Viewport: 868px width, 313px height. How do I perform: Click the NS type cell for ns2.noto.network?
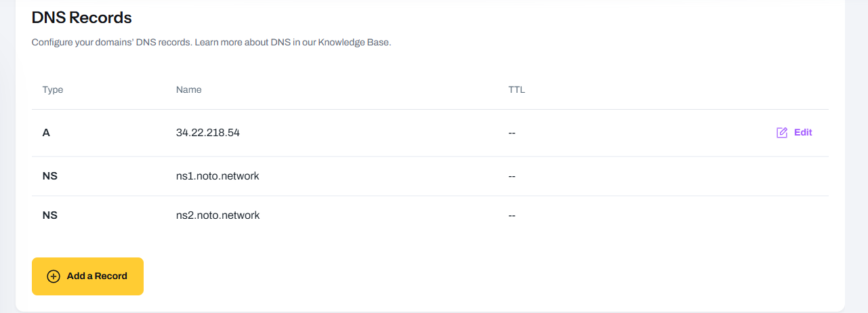click(x=50, y=215)
